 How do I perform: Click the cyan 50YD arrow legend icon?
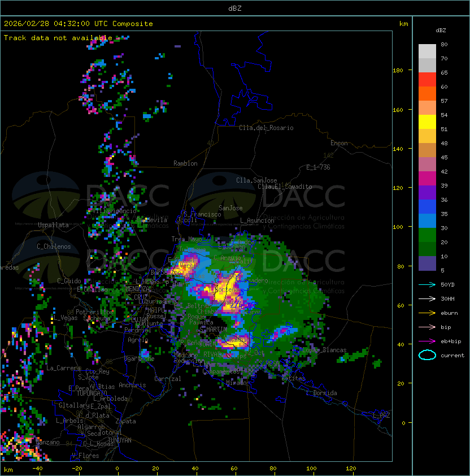(x=427, y=284)
